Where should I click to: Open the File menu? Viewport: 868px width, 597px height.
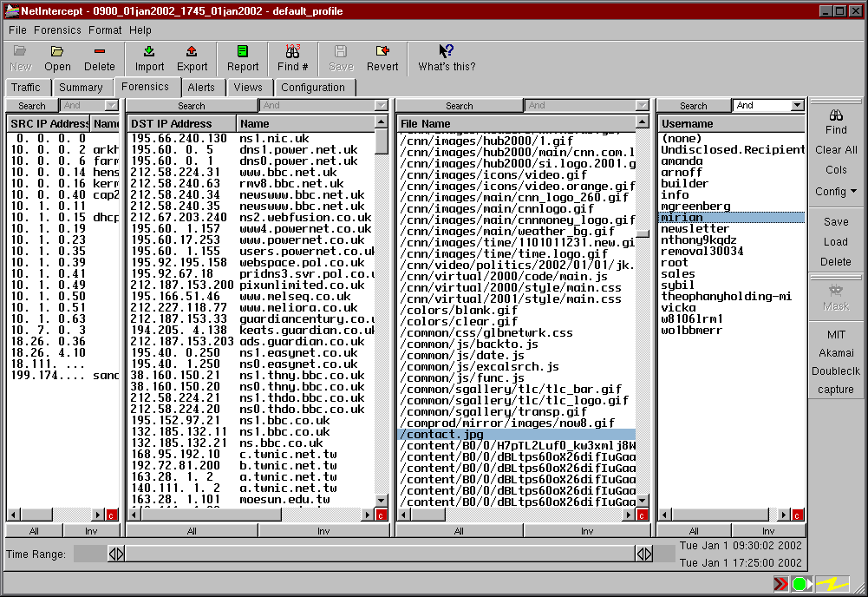click(17, 30)
